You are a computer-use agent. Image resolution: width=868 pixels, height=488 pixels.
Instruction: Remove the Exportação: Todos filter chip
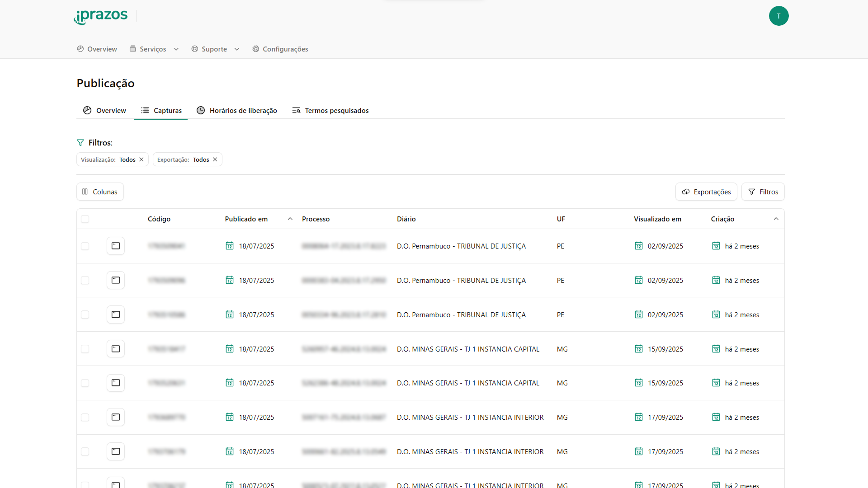click(x=215, y=160)
